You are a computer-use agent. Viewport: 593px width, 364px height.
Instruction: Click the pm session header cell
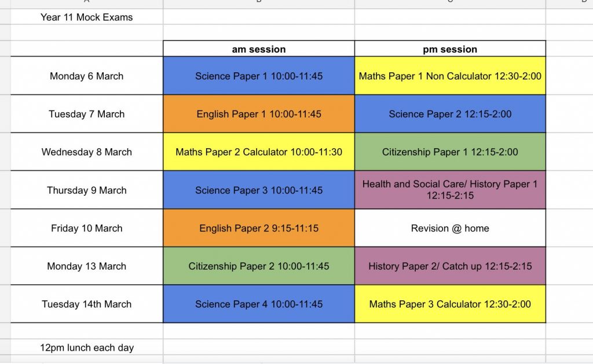point(450,49)
